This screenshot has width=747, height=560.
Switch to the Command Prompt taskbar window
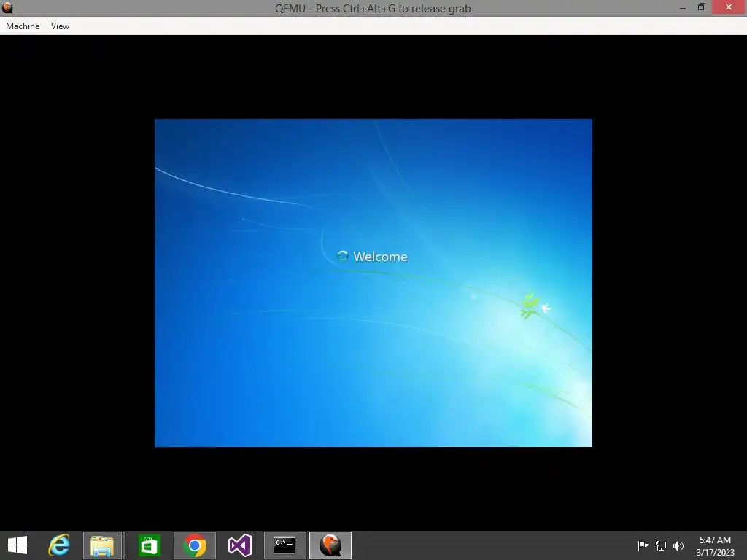click(285, 545)
